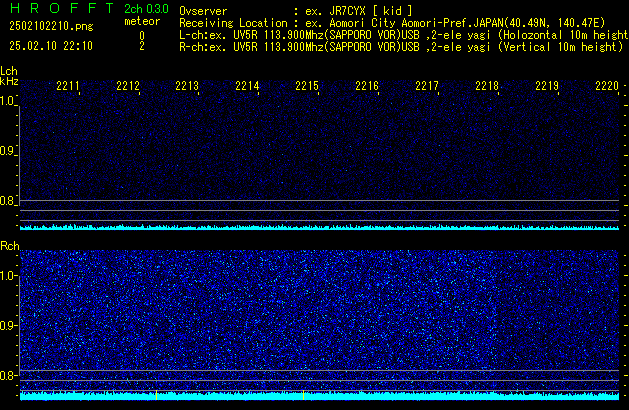Click the 2218 time tick label
Screen dimensions: 629x410
(487, 86)
